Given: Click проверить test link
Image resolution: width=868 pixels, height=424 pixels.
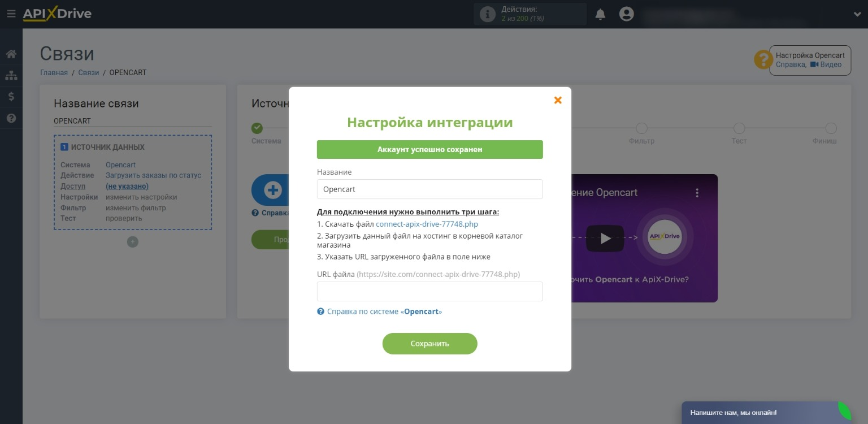Looking at the screenshot, I should tap(124, 218).
